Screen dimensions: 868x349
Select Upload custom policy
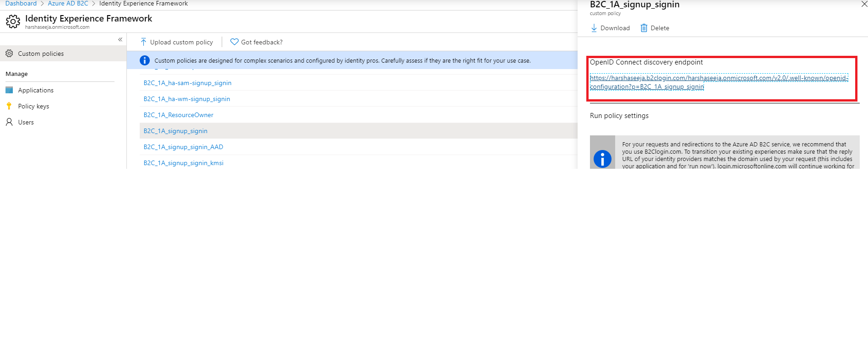tap(181, 42)
